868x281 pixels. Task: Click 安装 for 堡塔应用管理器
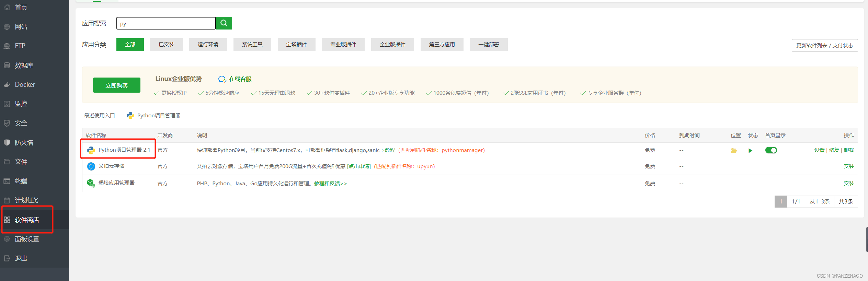[849, 184]
